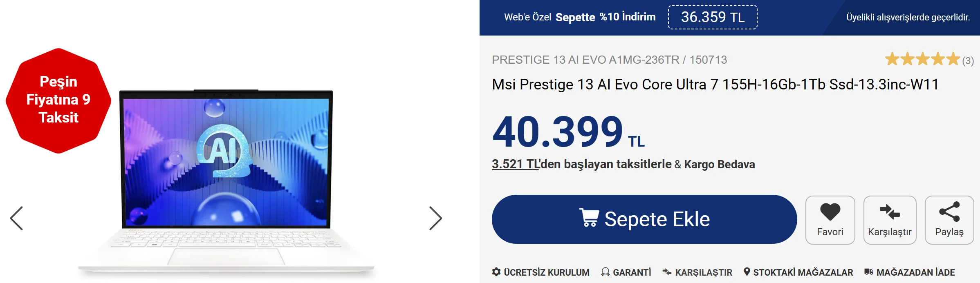Click the KARŞILAŞTIR text link below
The width and height of the screenshot is (980, 283).
[x=703, y=272]
